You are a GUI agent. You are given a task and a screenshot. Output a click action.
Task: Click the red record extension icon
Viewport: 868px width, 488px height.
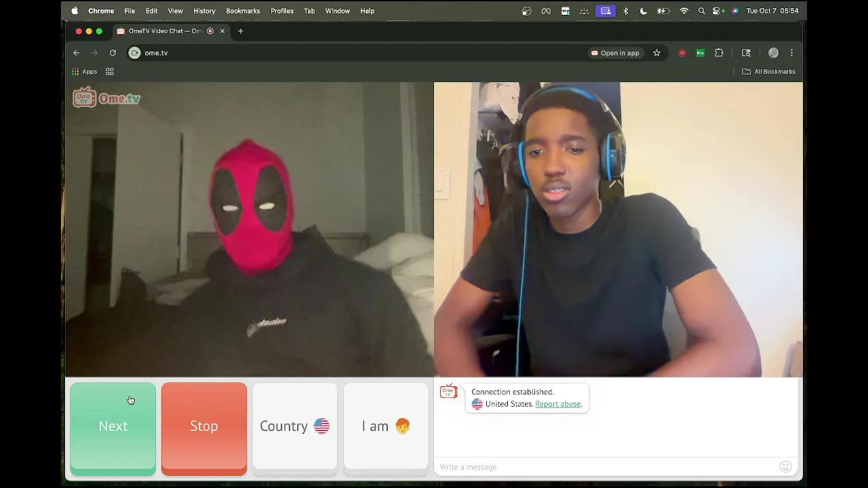tap(682, 53)
